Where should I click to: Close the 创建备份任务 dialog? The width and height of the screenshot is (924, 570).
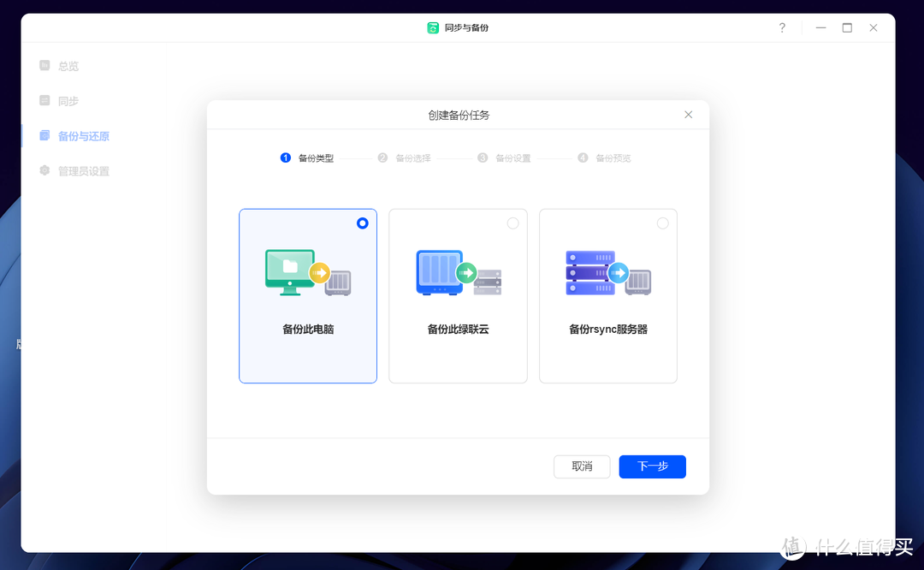[x=688, y=114]
